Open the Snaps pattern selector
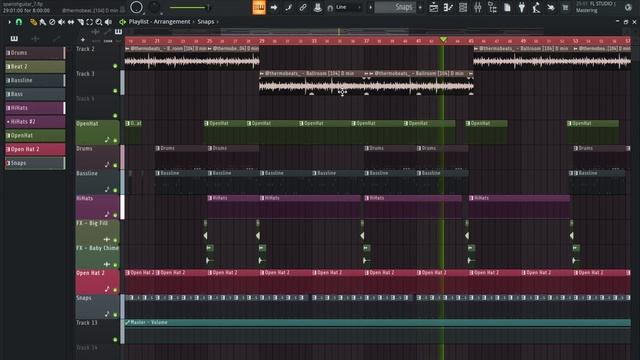Viewport: 640px width, 360px height. pyautogui.click(x=395, y=7)
